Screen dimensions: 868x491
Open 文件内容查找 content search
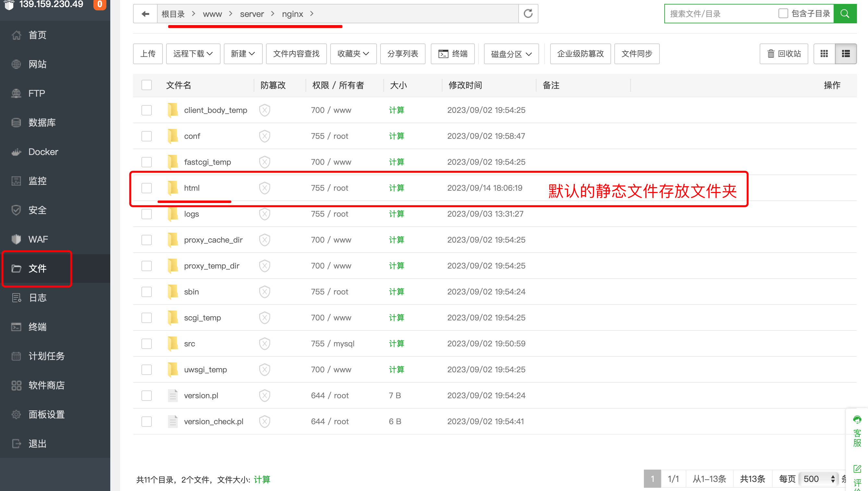click(x=296, y=54)
